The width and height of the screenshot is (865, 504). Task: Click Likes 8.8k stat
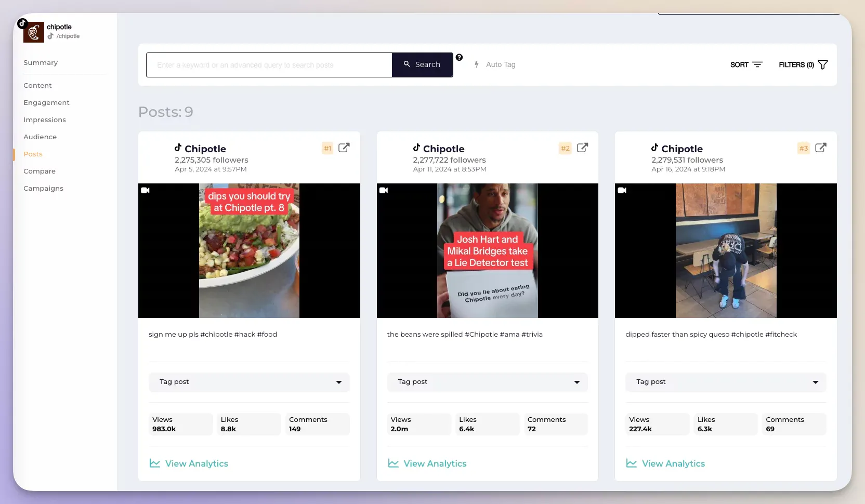(x=249, y=424)
